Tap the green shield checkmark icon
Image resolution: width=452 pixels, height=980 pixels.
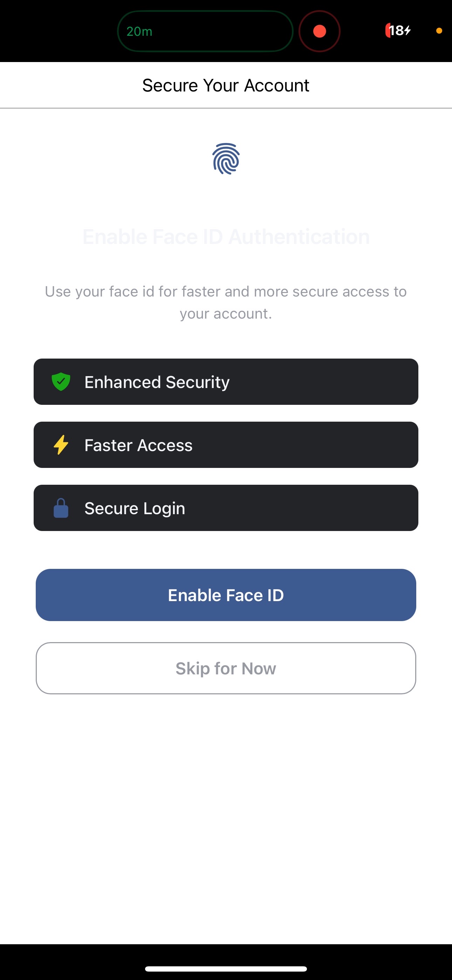tap(61, 382)
